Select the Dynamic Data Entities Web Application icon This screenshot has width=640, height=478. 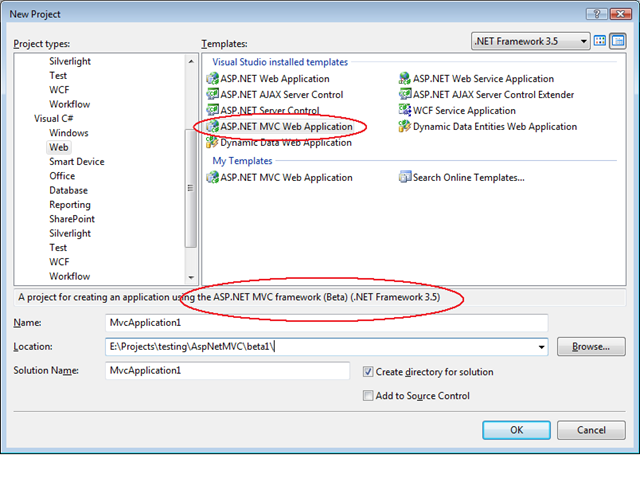(404, 127)
